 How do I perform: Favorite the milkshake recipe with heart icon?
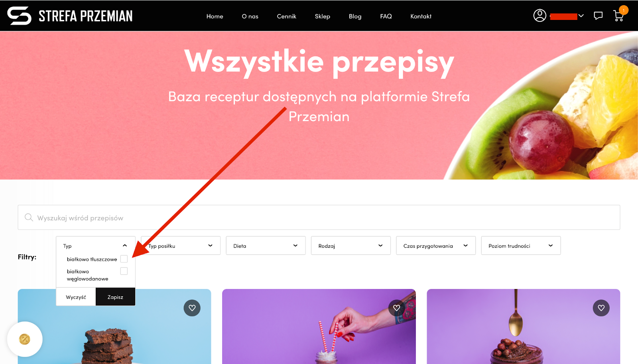coord(396,308)
